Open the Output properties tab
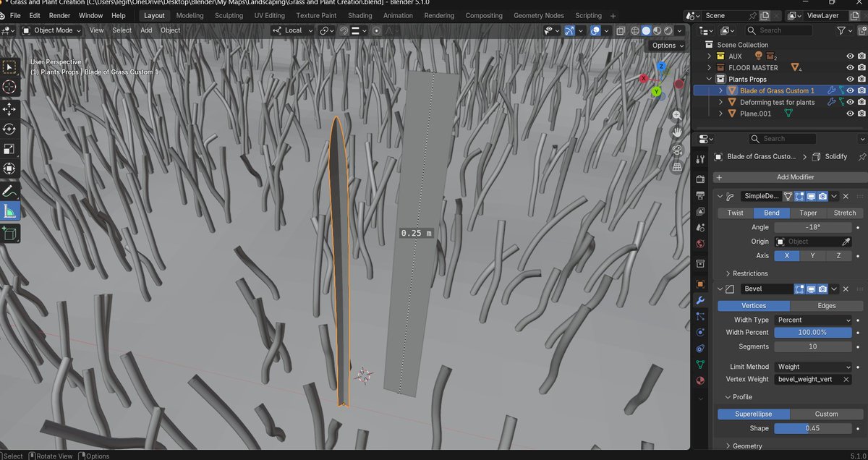This screenshot has width=868, height=460. [x=700, y=195]
